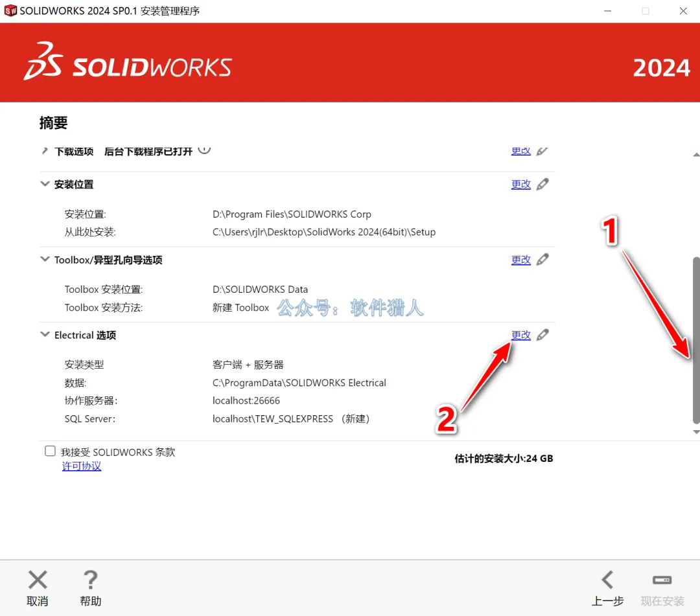Image resolution: width=700 pixels, height=616 pixels.
Task: Click the SOLIDWORKS title bar app icon
Action: tap(10, 11)
